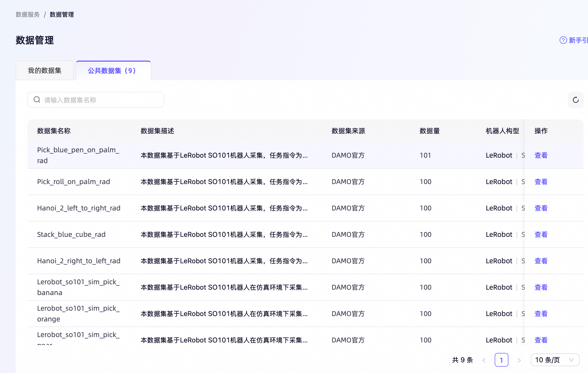Go to previous page arrow
The width and height of the screenshot is (588, 373).
(x=484, y=360)
